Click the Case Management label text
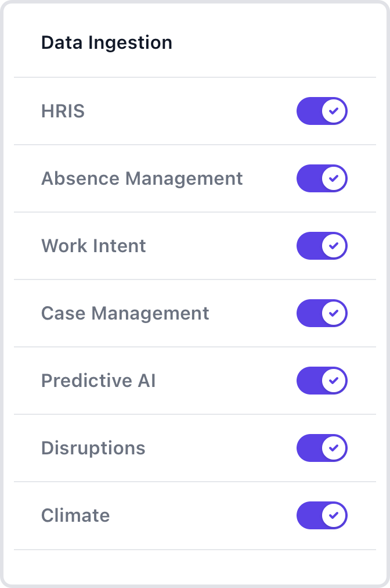The image size is (390, 588). (x=125, y=313)
